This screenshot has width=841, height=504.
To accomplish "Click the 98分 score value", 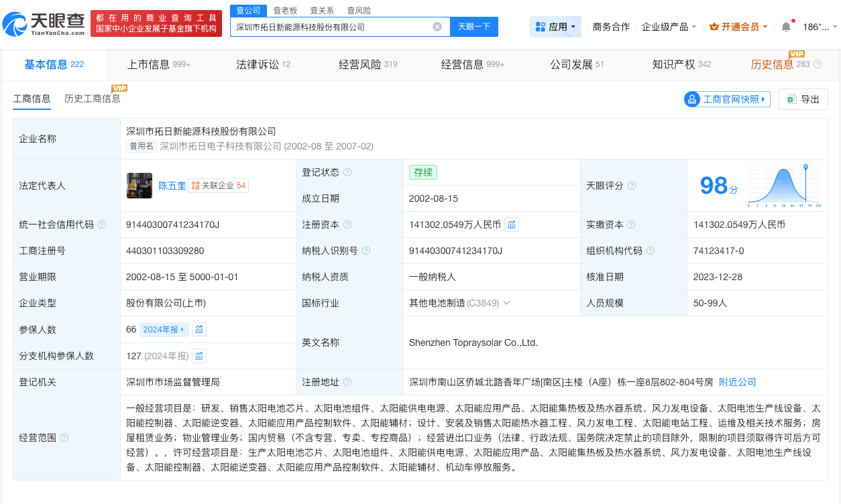I will 718,186.
